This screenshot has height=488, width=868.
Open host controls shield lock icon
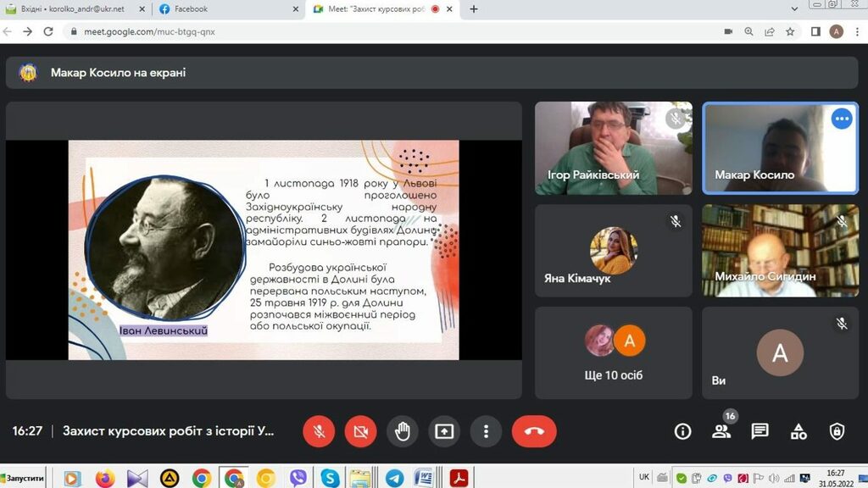coord(837,431)
